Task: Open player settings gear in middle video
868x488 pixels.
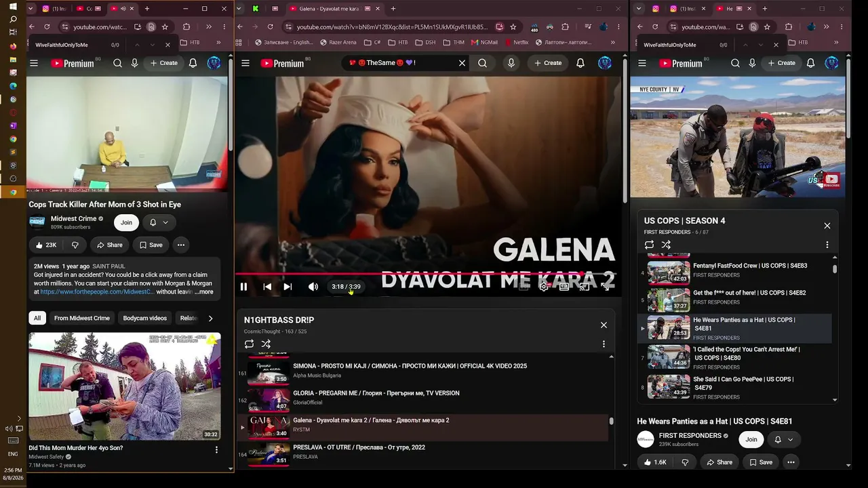Action: [543, 287]
